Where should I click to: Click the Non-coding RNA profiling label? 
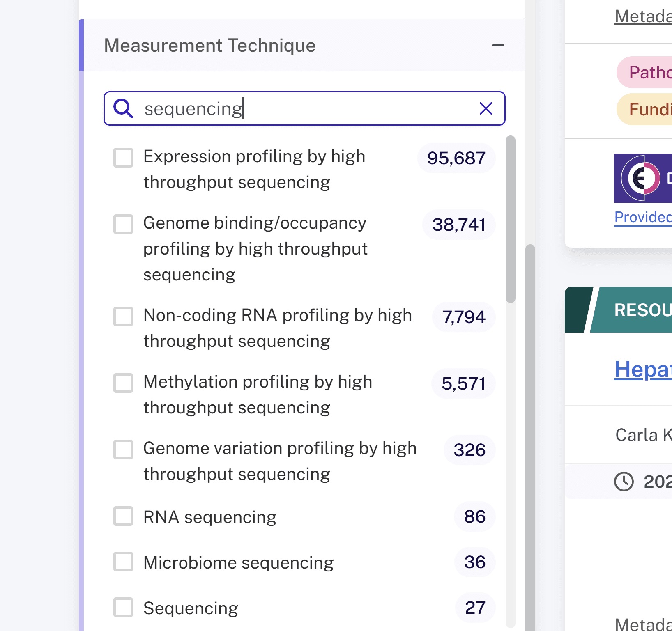pos(278,328)
